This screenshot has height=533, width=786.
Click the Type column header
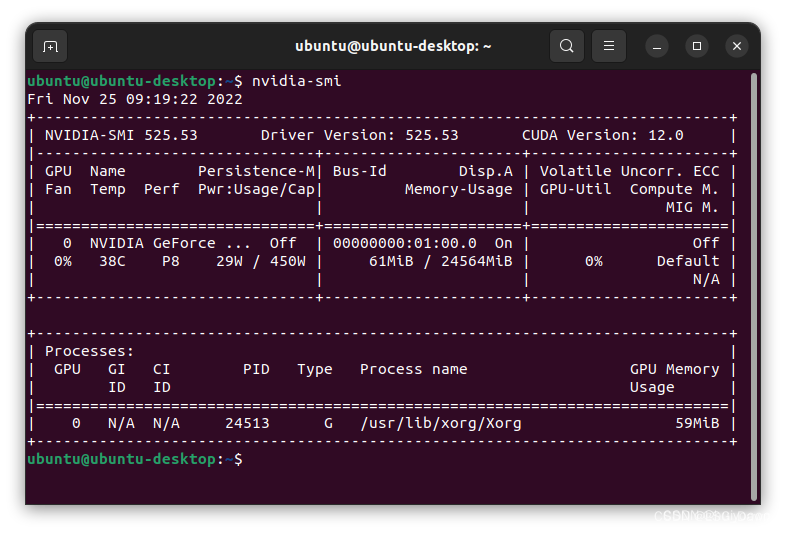tap(315, 370)
